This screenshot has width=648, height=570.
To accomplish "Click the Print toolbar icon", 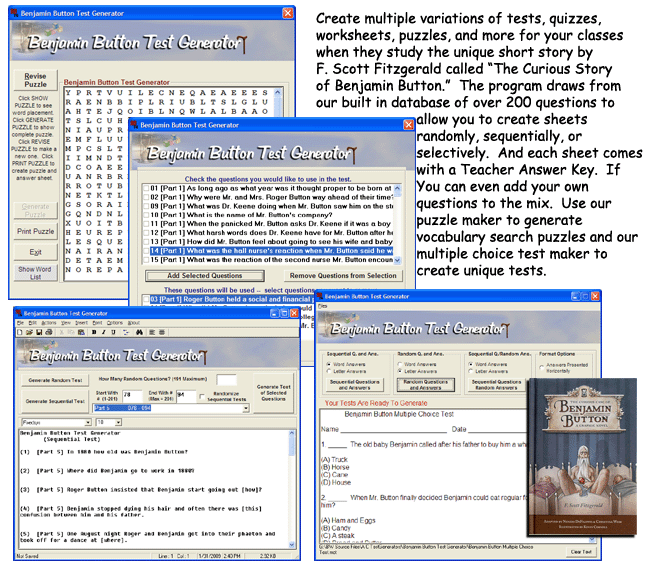I will [49, 332].
